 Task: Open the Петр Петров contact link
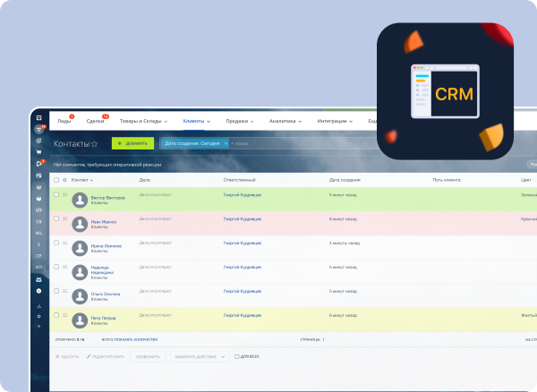tap(103, 319)
